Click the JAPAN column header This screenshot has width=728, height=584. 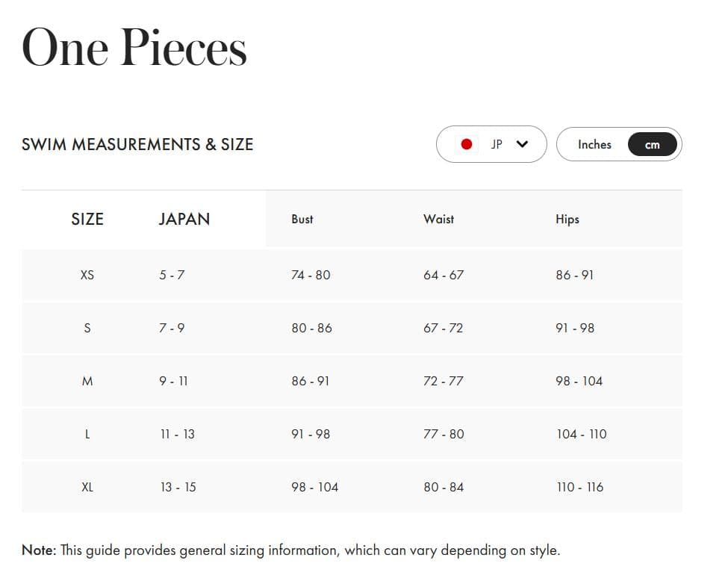coord(184,220)
